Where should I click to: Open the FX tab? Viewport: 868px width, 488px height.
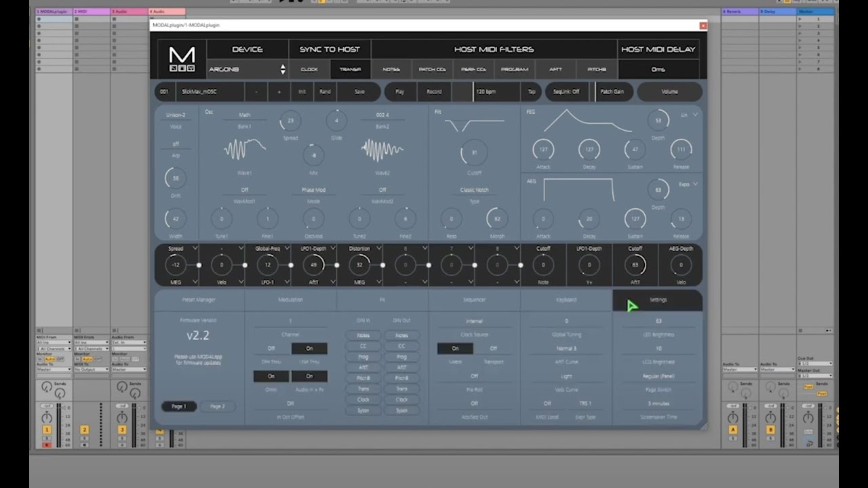[x=382, y=300]
